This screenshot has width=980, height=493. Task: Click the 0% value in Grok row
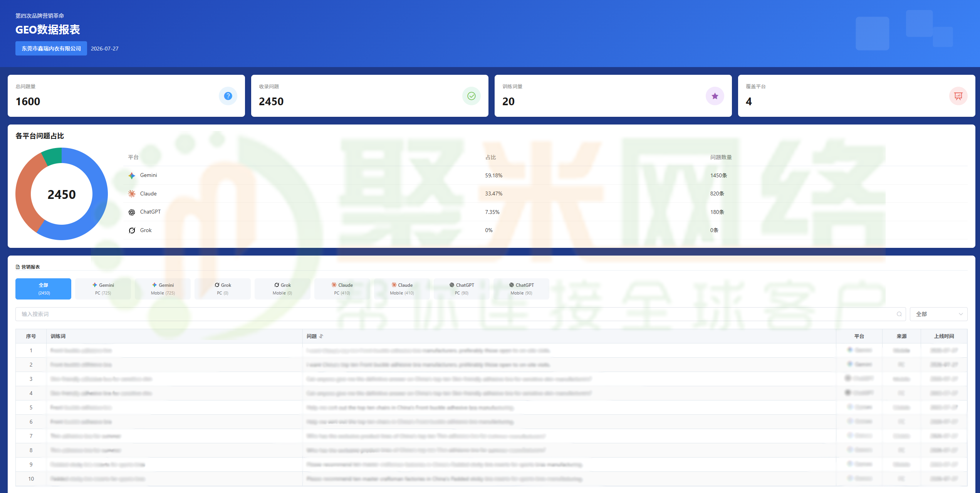pos(489,230)
